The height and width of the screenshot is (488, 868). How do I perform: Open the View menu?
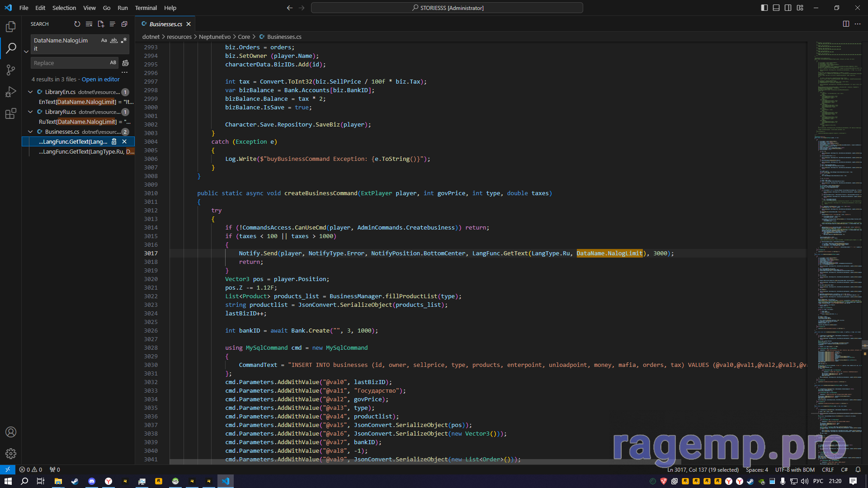click(90, 8)
